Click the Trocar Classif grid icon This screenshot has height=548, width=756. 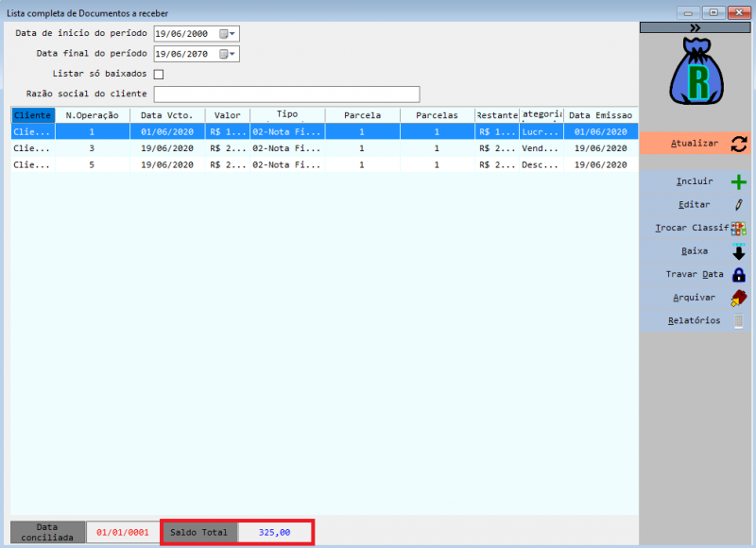click(x=738, y=228)
